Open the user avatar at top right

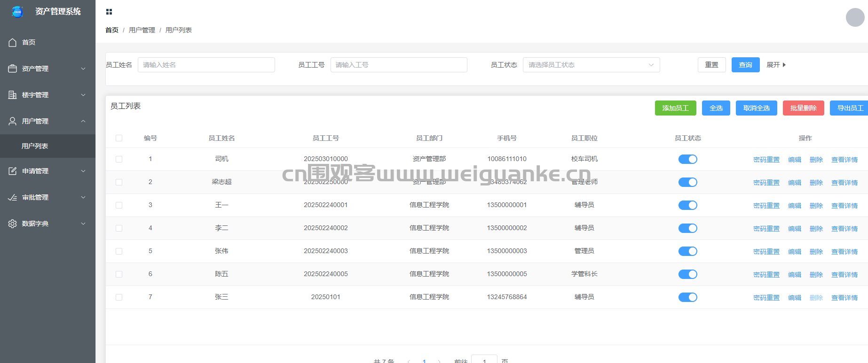point(855,17)
